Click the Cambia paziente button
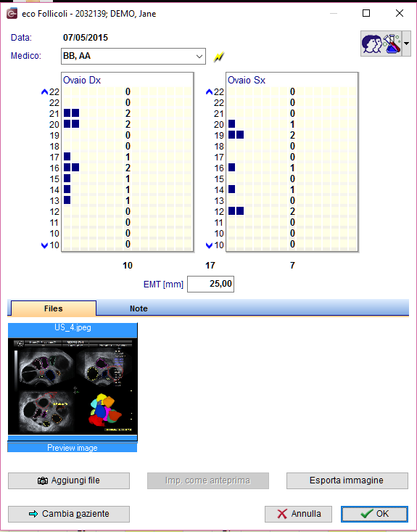Viewport: 417px width, 532px height. click(69, 514)
